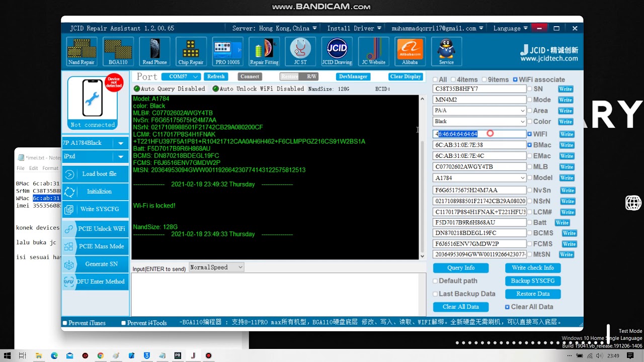Open the COM57 port dropdown

[181, 76]
